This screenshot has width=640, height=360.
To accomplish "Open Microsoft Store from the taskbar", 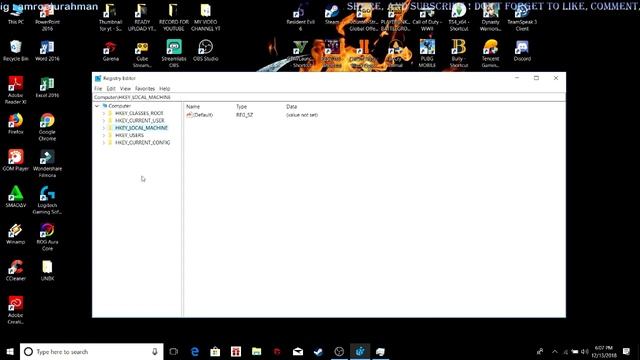I will point(215,351).
